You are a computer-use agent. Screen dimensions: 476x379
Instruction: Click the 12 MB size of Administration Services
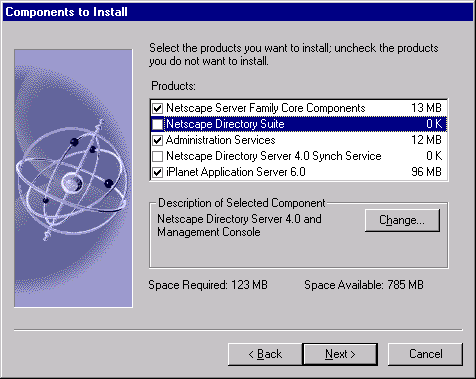[x=426, y=140]
